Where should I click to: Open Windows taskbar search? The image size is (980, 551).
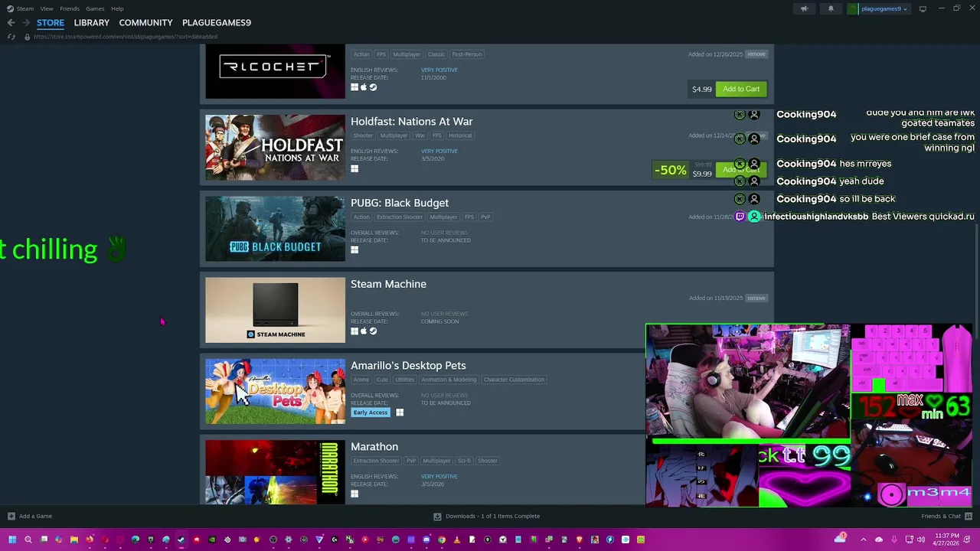pos(28,540)
